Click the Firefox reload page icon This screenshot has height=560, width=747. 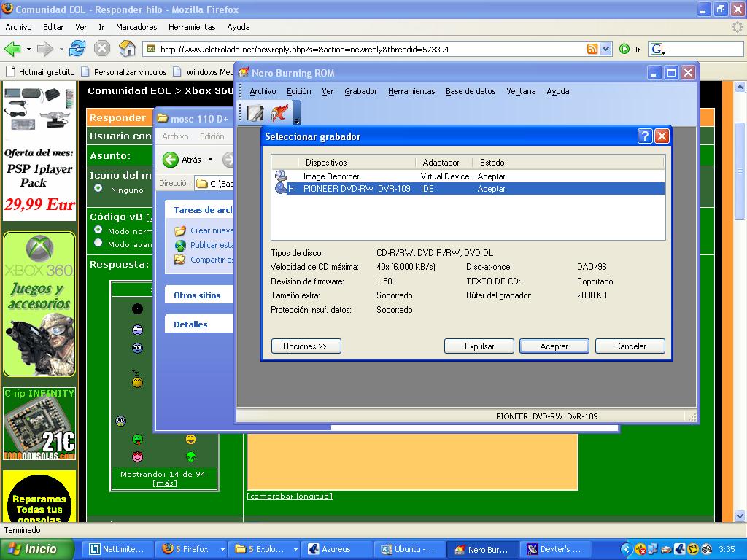pos(77,49)
